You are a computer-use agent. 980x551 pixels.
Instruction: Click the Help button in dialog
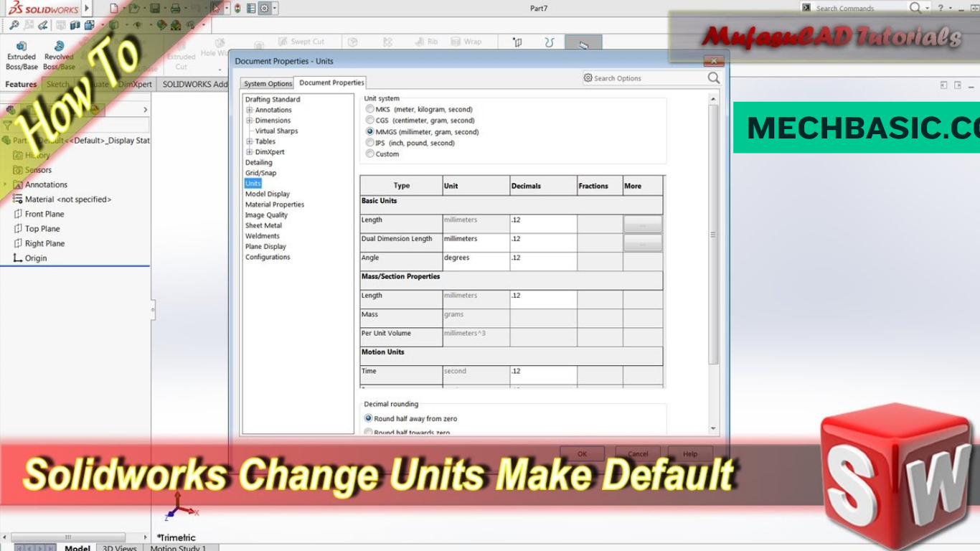pos(690,453)
